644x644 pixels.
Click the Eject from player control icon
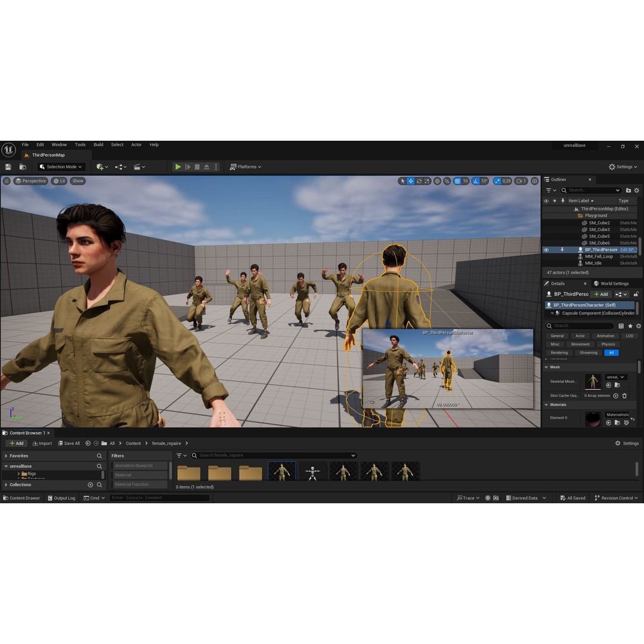point(206,167)
